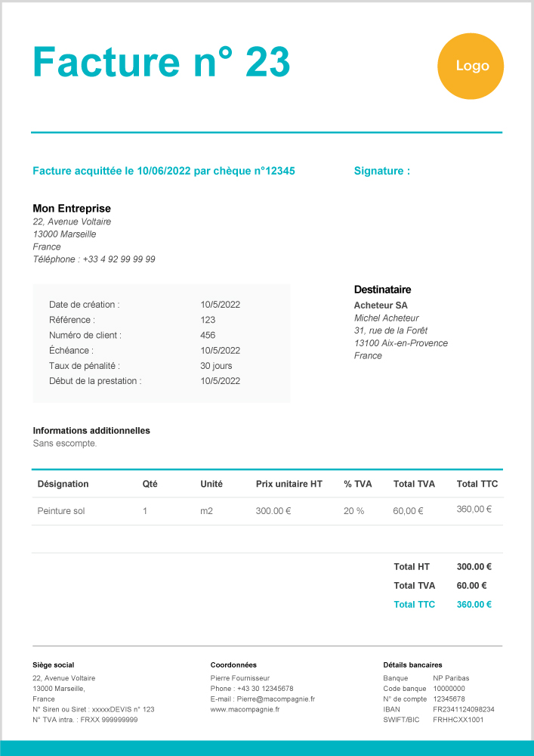
Task: Click the "Prix unitaire HT" column header
Action: (x=289, y=484)
